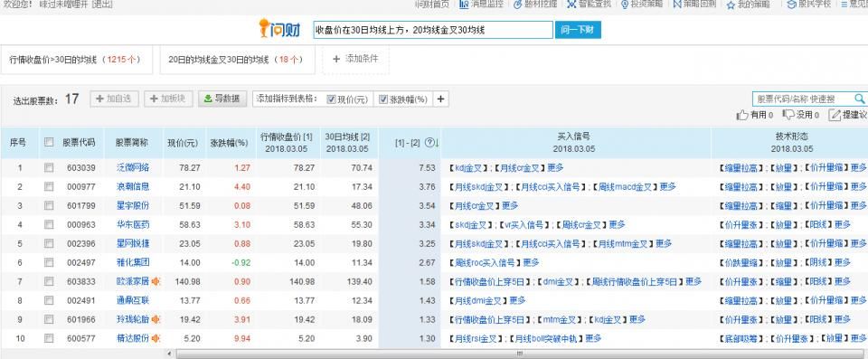Click the plus button to add an indicator column
This screenshot has height=359, width=868.
pyautogui.click(x=440, y=99)
